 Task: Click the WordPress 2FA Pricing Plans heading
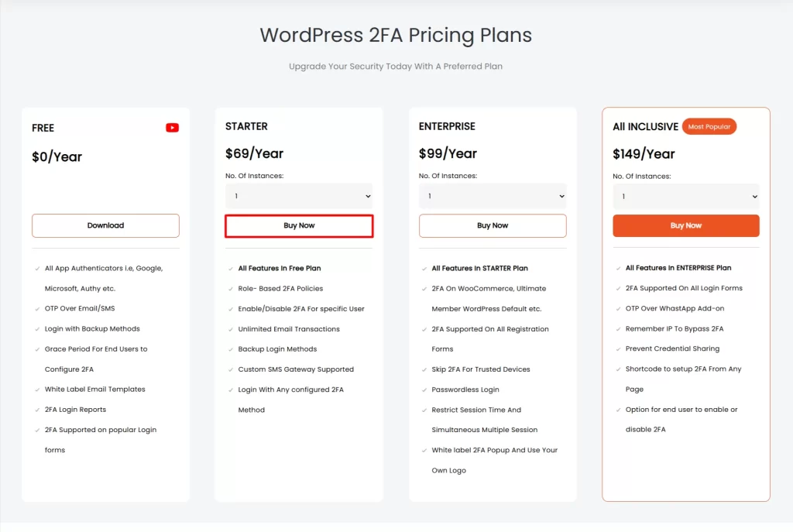tap(396, 35)
